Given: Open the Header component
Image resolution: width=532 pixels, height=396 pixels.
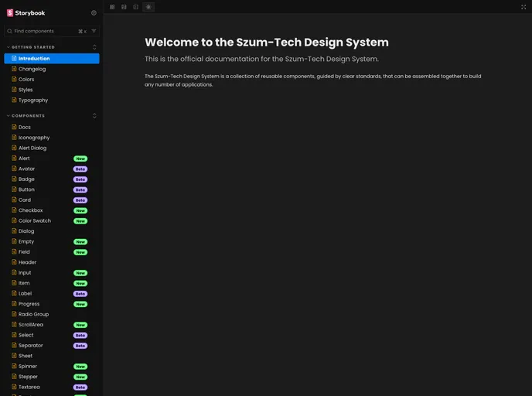Looking at the screenshot, I should (52, 262).
